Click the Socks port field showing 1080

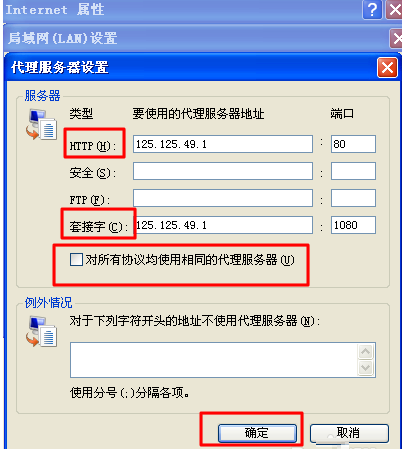pyautogui.click(x=353, y=225)
